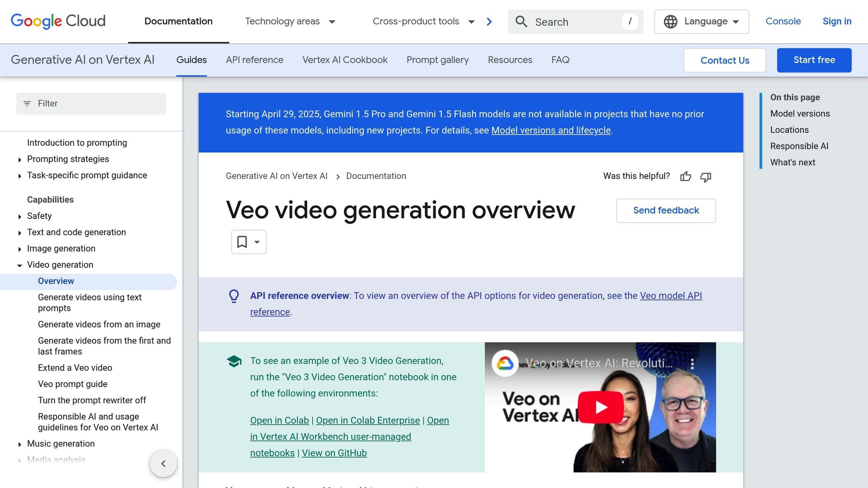Image resolution: width=868 pixels, height=488 pixels.
Task: Open the FAQ tab
Action: pos(560,60)
